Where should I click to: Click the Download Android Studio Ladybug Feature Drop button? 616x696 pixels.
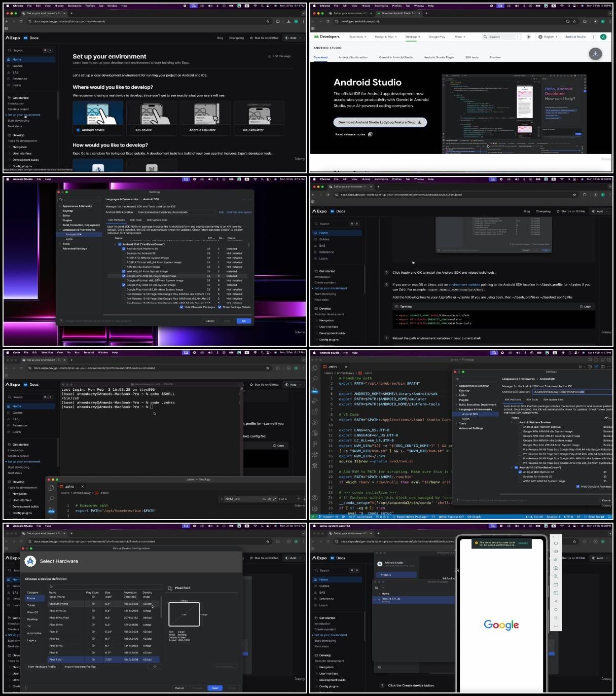[x=380, y=122]
